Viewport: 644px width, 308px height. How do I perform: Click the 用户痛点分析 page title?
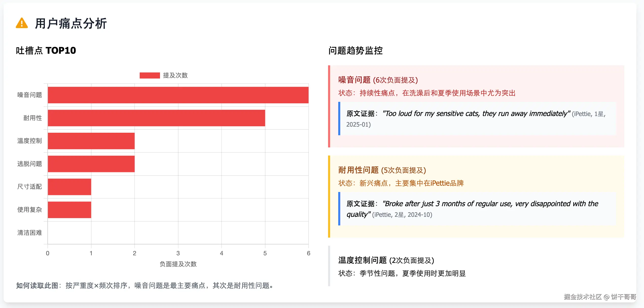[x=71, y=24]
